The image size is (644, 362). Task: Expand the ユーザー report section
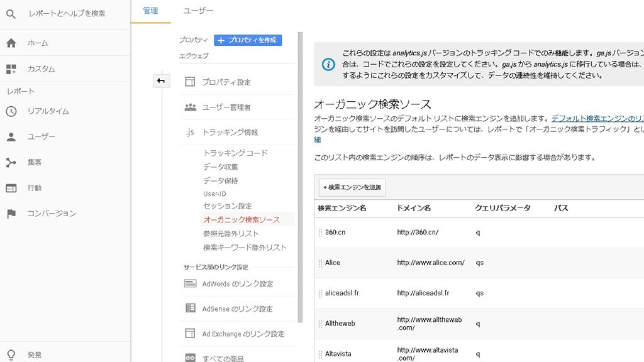42,137
